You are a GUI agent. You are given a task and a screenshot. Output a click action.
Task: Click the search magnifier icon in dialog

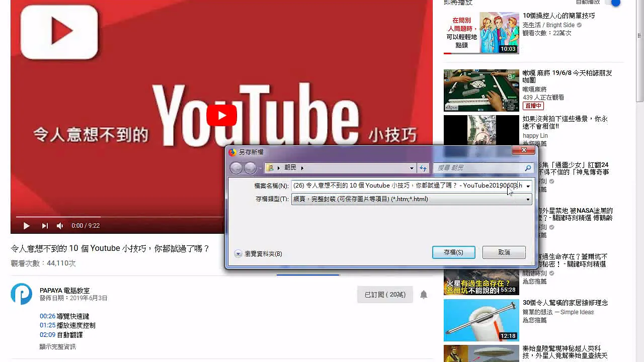[x=528, y=168]
